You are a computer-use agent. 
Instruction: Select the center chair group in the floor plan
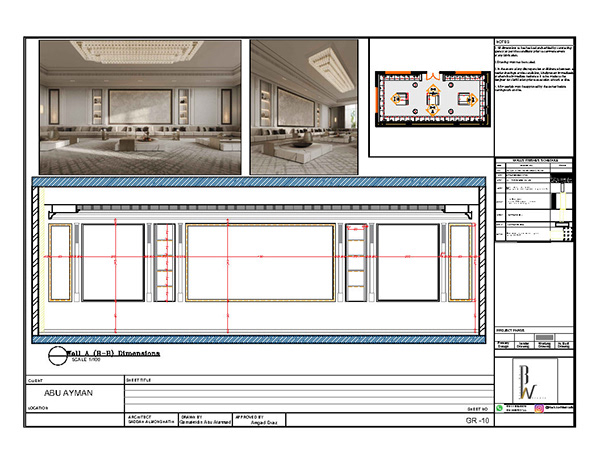[x=431, y=98]
